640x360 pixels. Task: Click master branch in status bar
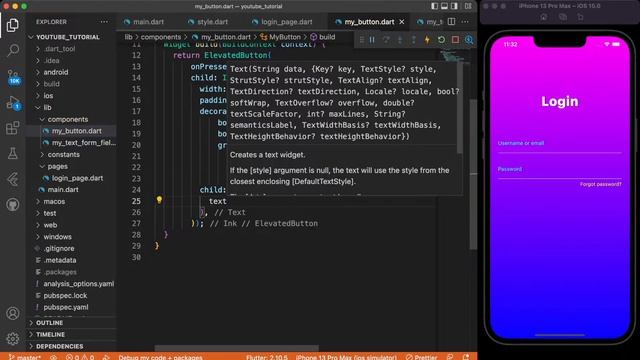24,357
